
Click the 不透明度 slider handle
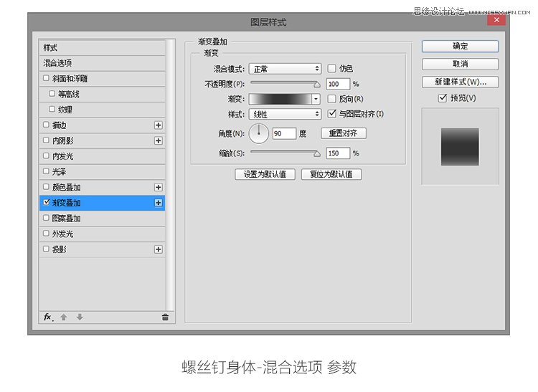point(317,85)
